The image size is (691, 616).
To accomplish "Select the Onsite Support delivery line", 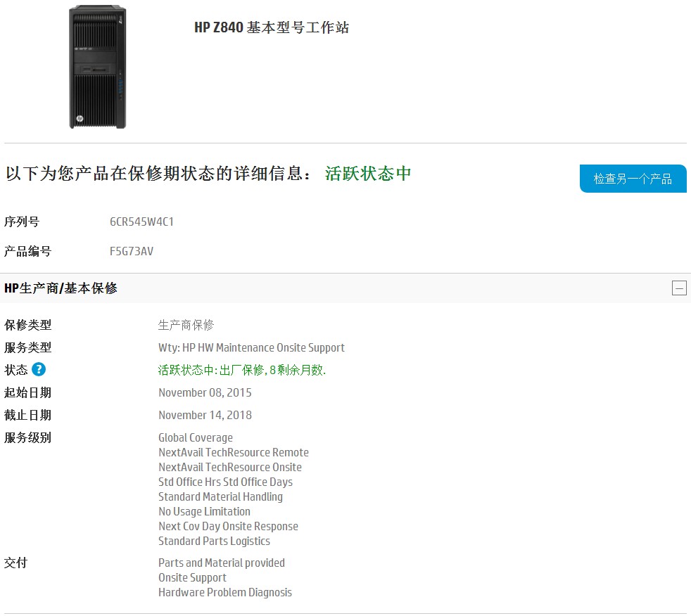I will click(x=192, y=578).
